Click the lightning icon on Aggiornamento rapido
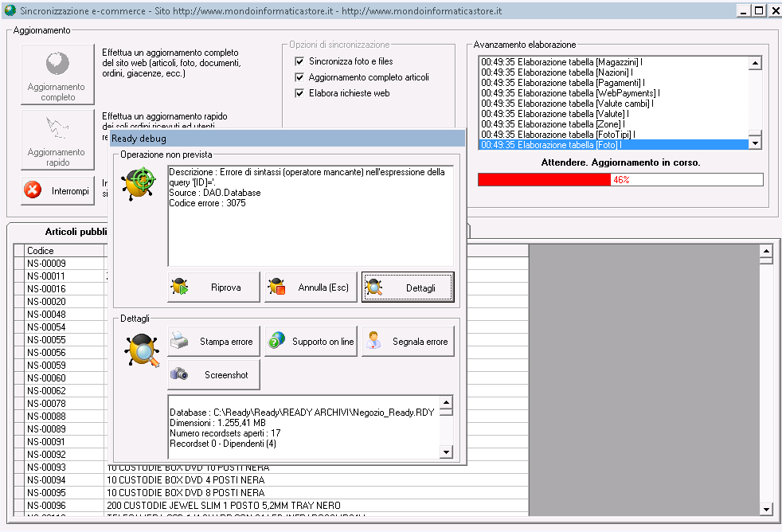Screen dimensions: 782x532 57,127
